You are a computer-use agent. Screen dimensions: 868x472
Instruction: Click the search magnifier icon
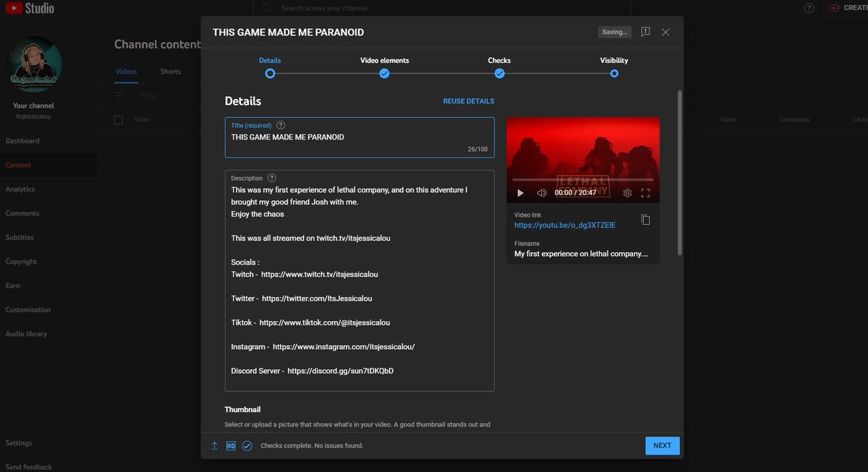click(267, 8)
